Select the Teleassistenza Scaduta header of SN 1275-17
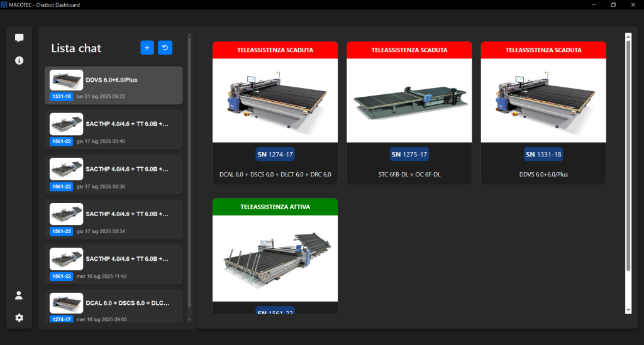644x345 pixels. [409, 50]
